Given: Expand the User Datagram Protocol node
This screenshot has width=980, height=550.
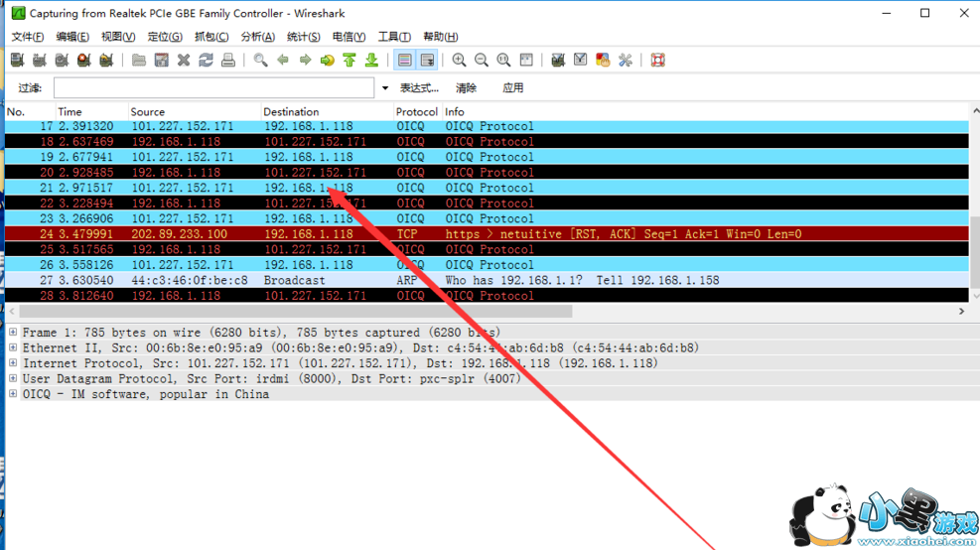Looking at the screenshot, I should tap(13, 379).
